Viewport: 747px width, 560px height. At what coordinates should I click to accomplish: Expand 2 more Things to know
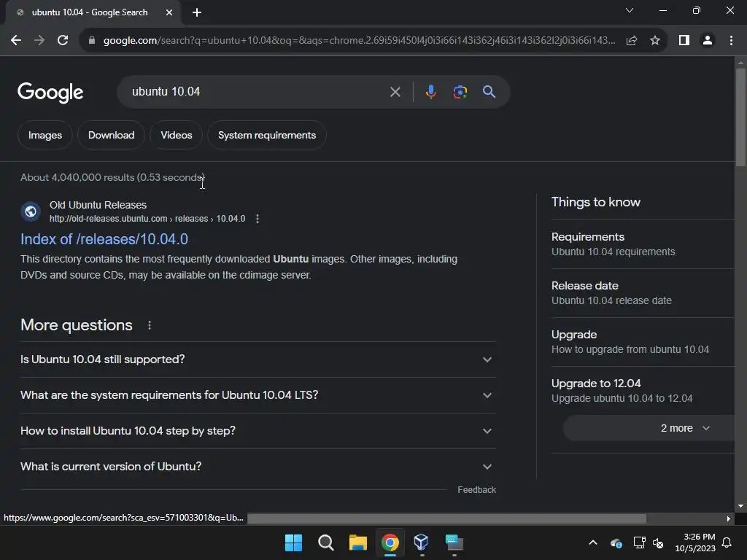coord(649,428)
